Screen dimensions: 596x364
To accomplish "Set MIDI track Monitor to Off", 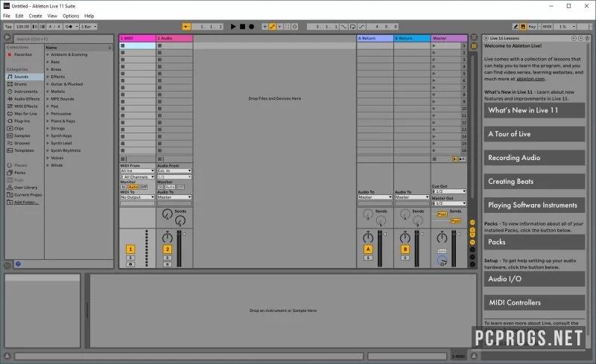I will click(x=143, y=188).
